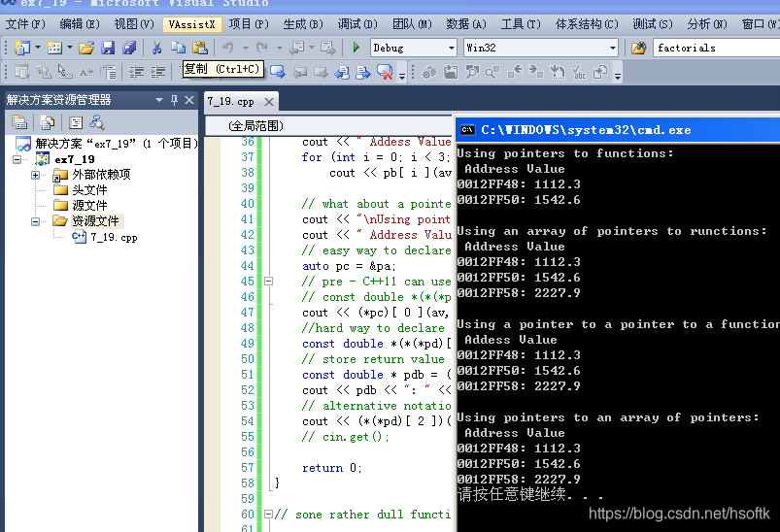Close the 7_19.cpp tab
Viewport: 780px width, 532px height.
coord(269,102)
